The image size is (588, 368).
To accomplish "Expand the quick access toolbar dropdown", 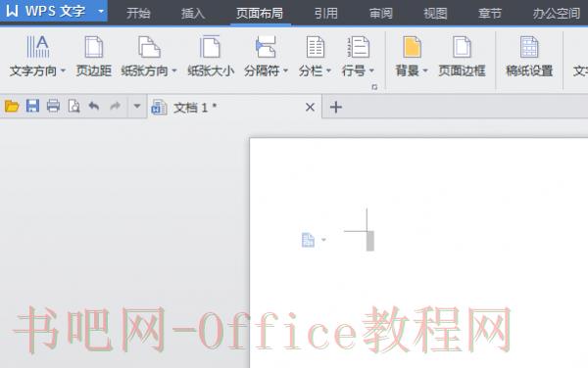I will (x=137, y=107).
